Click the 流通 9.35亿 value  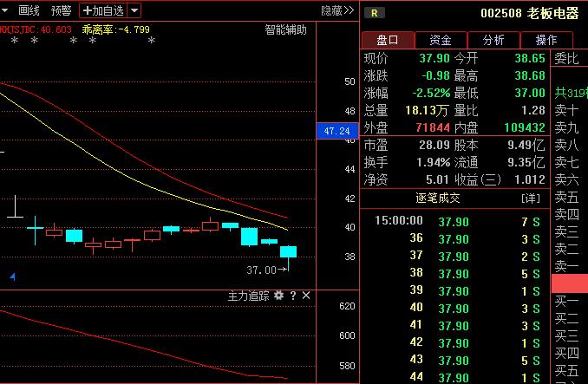[526, 162]
